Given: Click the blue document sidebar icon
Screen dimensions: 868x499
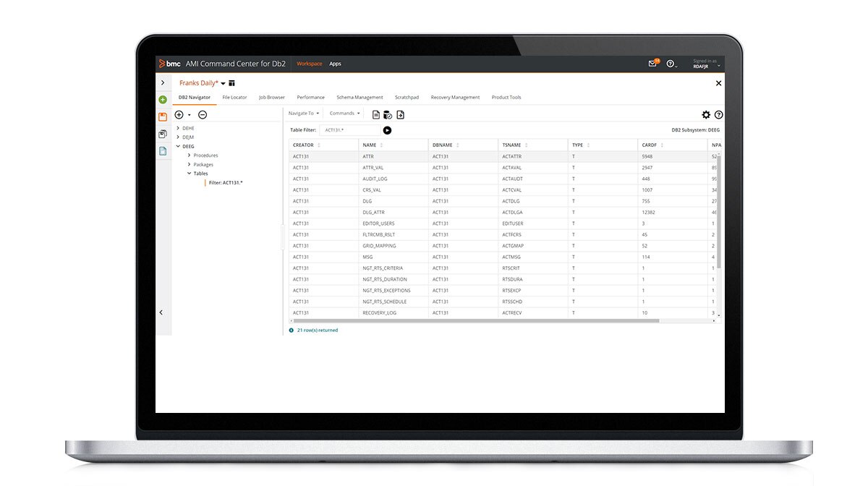Looking at the screenshot, I should pyautogui.click(x=163, y=151).
